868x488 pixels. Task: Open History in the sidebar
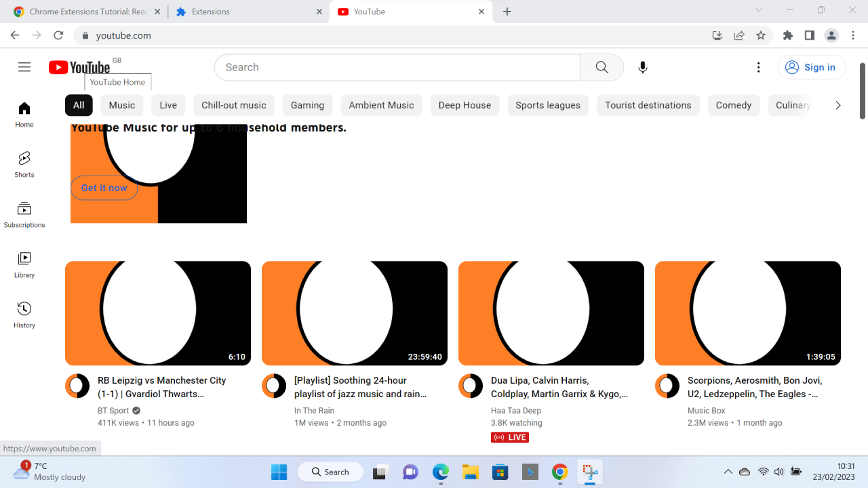click(24, 315)
